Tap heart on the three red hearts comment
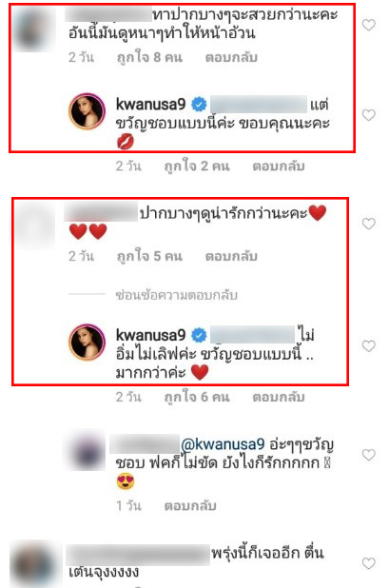The image size is (389, 588). [x=369, y=224]
